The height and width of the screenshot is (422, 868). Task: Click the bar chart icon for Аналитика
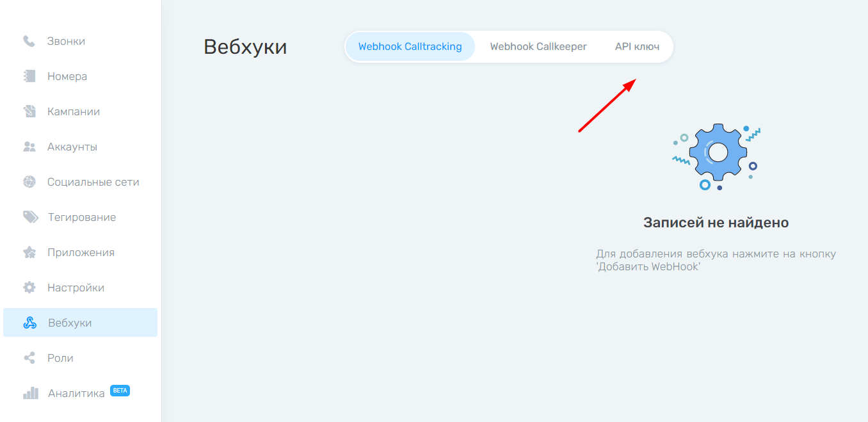tap(30, 393)
